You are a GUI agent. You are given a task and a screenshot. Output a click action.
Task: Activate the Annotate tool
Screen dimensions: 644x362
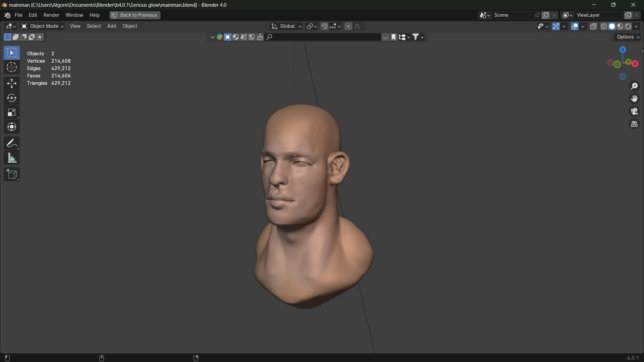[x=11, y=143]
